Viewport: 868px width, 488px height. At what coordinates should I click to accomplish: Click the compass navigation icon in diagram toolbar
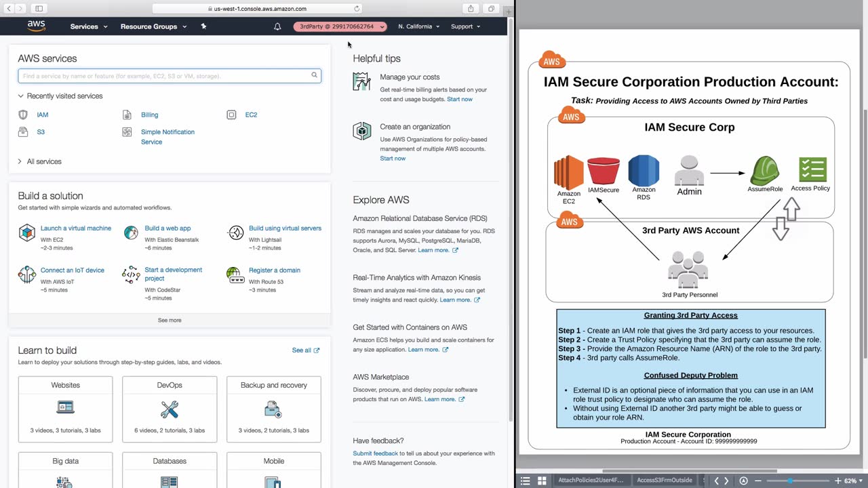[743, 481]
